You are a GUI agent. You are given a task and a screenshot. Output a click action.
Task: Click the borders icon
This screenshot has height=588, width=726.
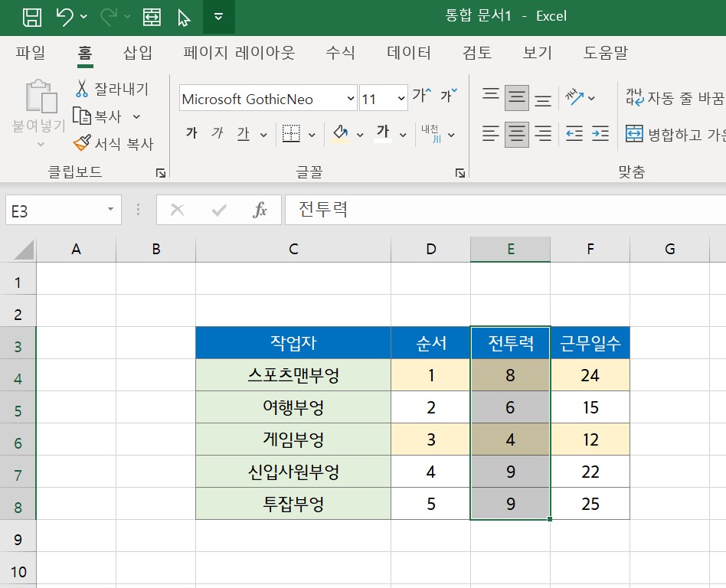[x=291, y=134]
